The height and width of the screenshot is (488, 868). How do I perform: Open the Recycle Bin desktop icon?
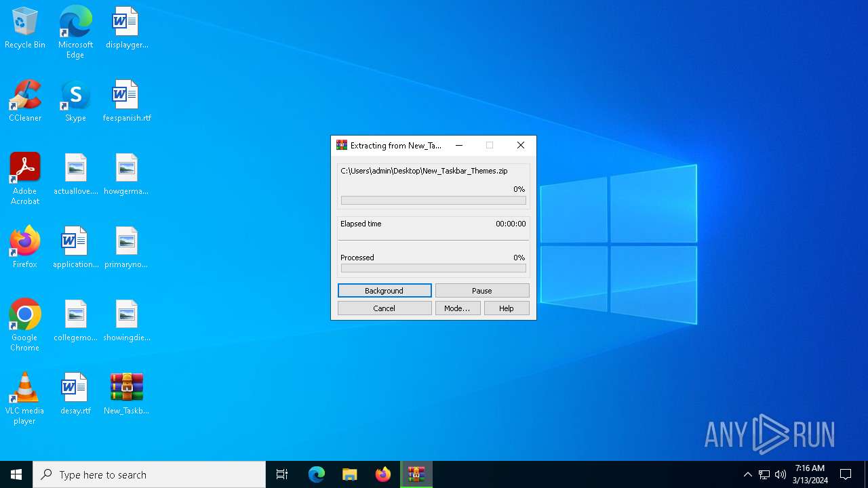point(25,28)
